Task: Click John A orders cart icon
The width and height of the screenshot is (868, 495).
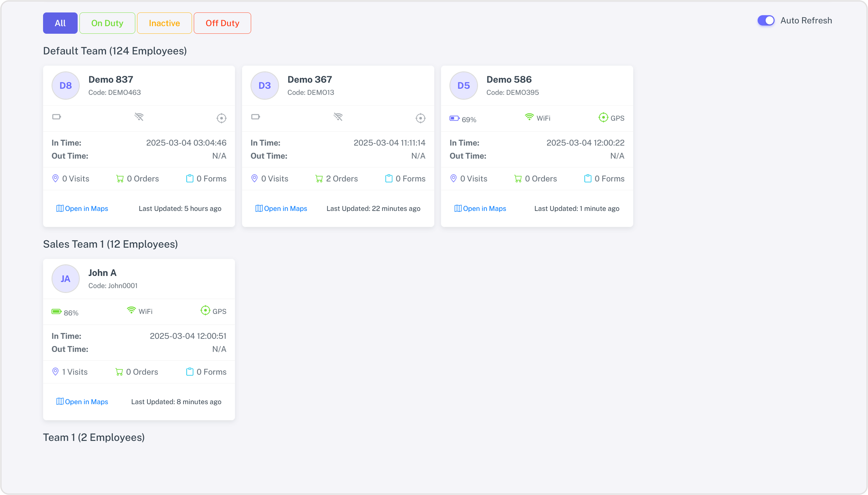Action: (x=119, y=372)
